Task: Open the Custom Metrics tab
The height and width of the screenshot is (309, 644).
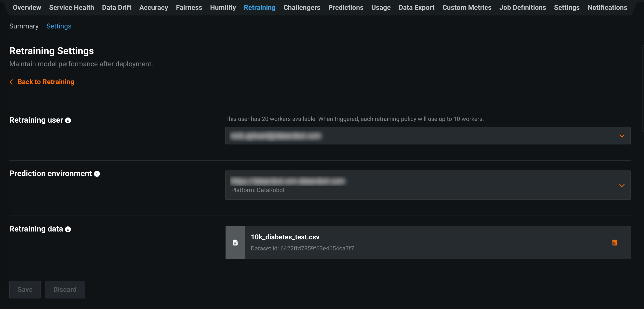Action: [x=467, y=8]
